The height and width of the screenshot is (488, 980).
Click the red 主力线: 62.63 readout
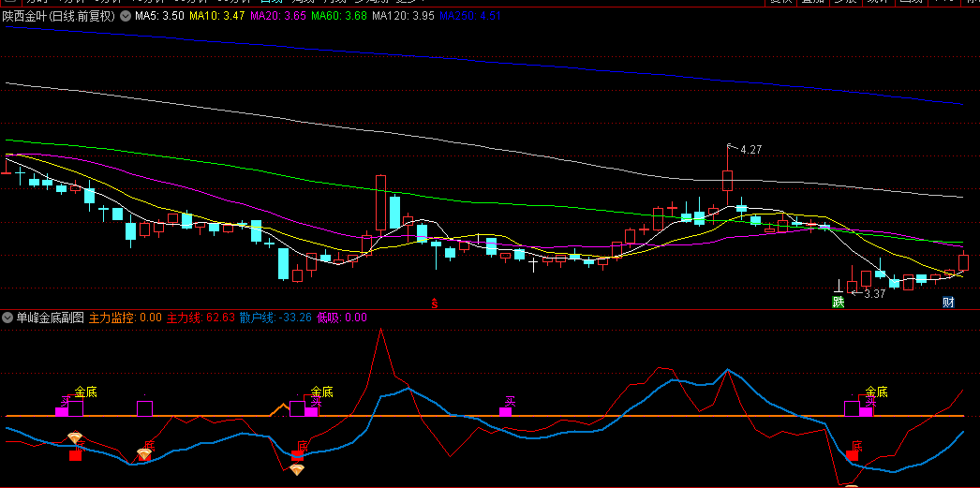200,318
